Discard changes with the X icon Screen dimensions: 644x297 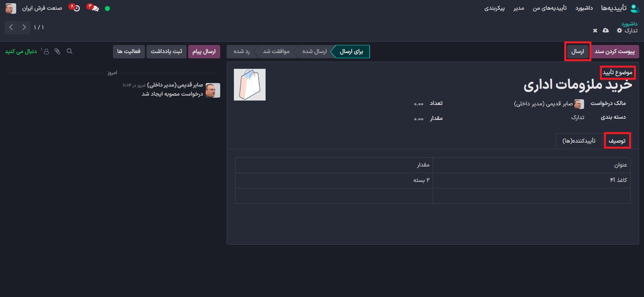(595, 31)
